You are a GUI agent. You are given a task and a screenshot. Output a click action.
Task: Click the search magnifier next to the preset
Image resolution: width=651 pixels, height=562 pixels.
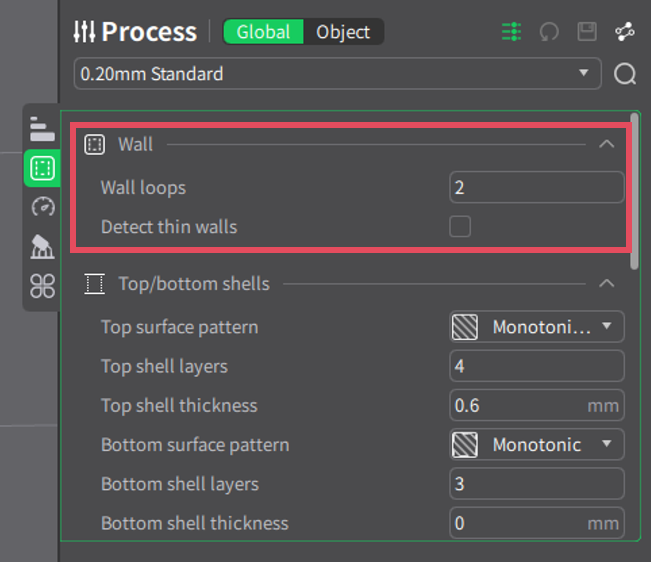point(625,75)
